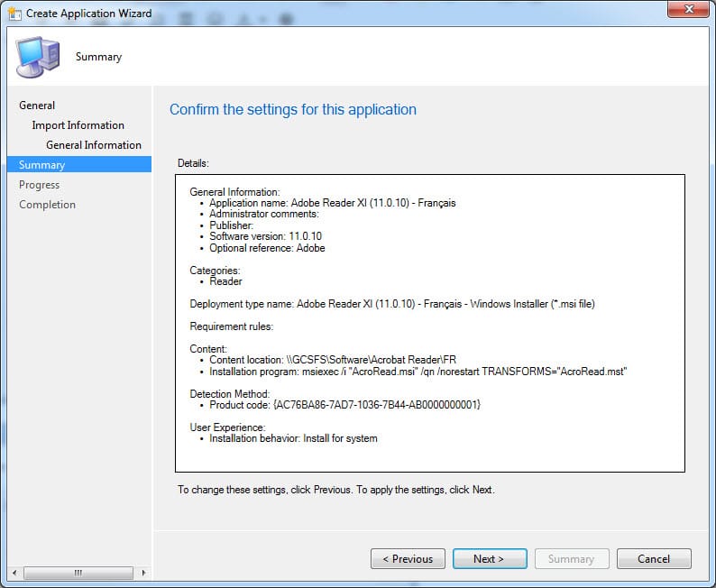This screenshot has height=588, width=716.
Task: Click the sidebar scrollbar's right arrow
Action: click(144, 573)
